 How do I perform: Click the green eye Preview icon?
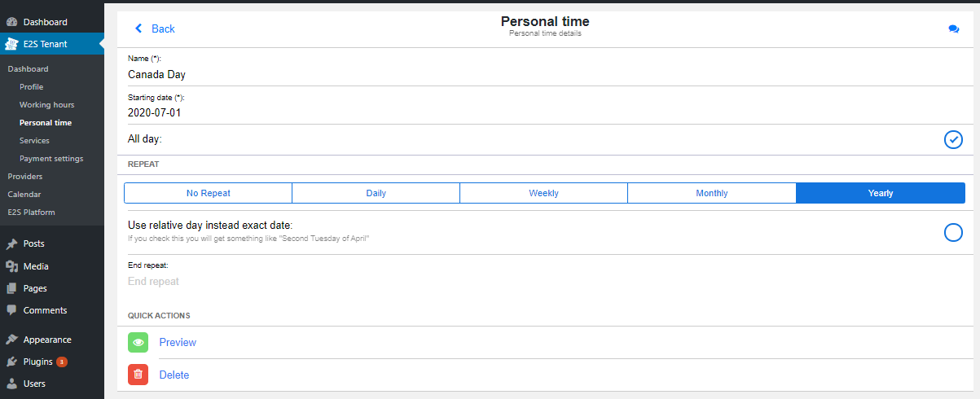pyautogui.click(x=138, y=343)
